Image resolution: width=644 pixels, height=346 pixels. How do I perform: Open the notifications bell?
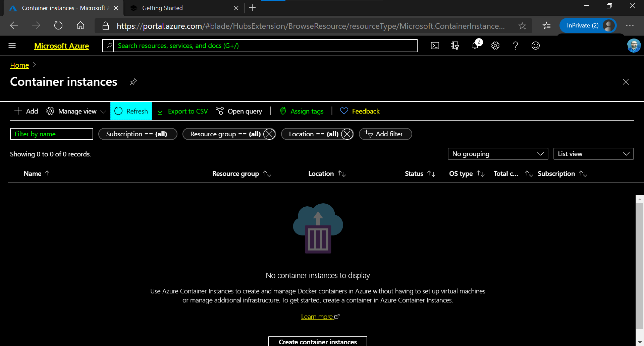pyautogui.click(x=475, y=46)
